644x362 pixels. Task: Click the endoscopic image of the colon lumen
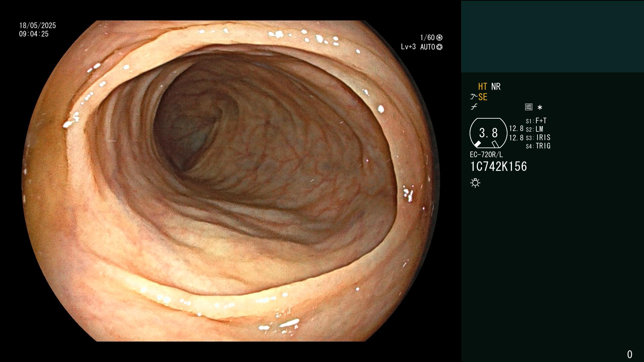click(231, 181)
